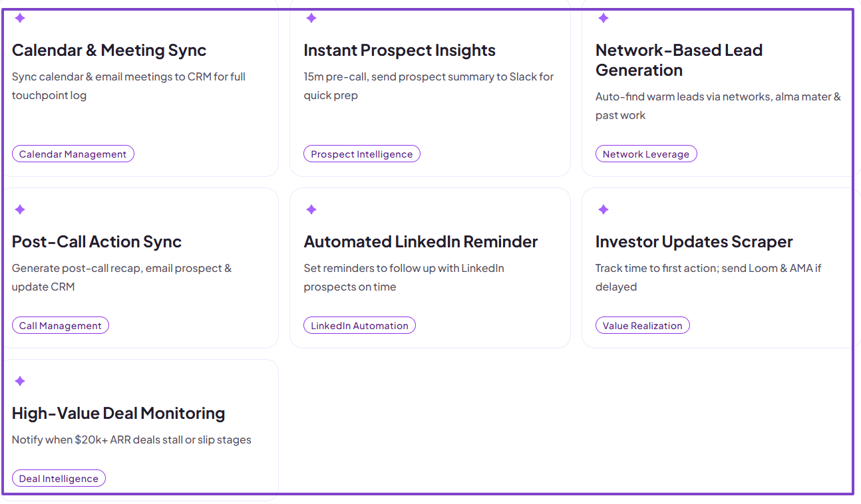The image size is (861, 504).
Task: Open the Investor Updates Scraper heading
Action: (694, 242)
